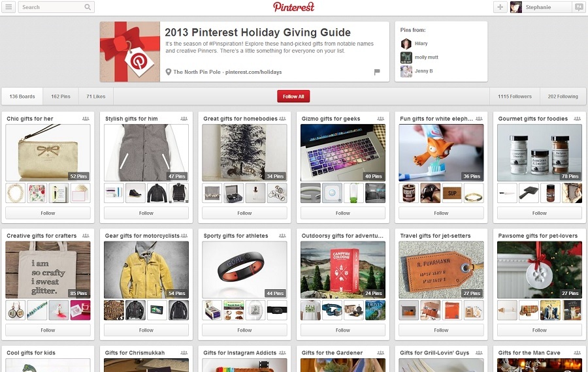This screenshot has height=372, width=588.
Task: Open the Stephanie profile dropdown
Action: pyautogui.click(x=540, y=7)
